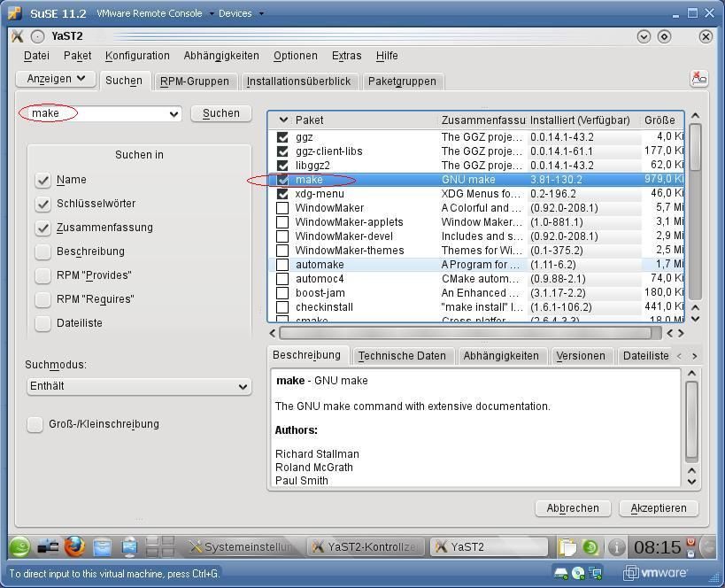Click the VMware hard disk status icon
This screenshot has width=725, height=588.
561,573
